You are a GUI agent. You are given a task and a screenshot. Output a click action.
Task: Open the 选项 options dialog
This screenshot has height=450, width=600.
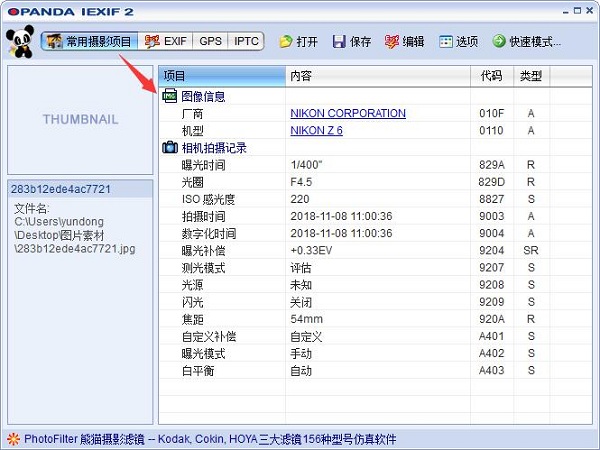[x=457, y=42]
